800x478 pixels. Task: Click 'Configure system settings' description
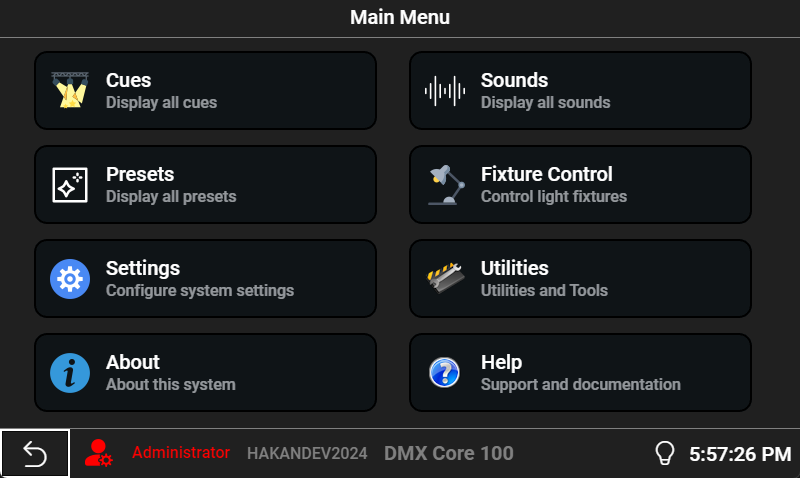pyautogui.click(x=200, y=291)
